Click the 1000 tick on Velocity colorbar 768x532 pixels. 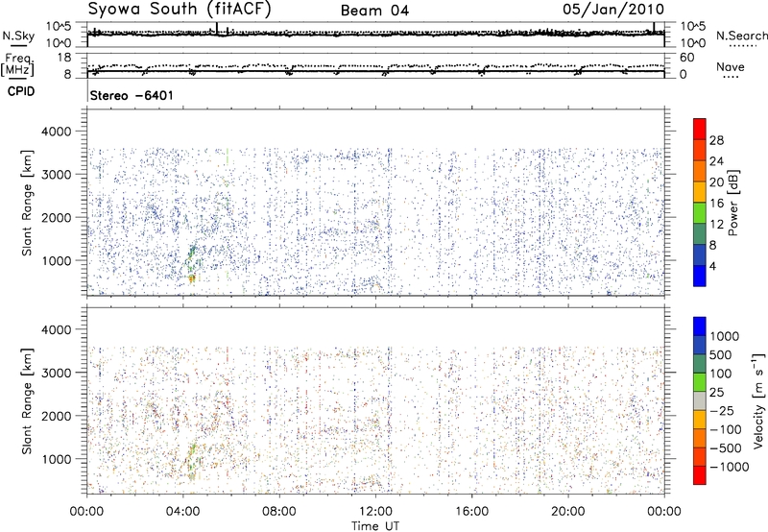tap(725, 336)
